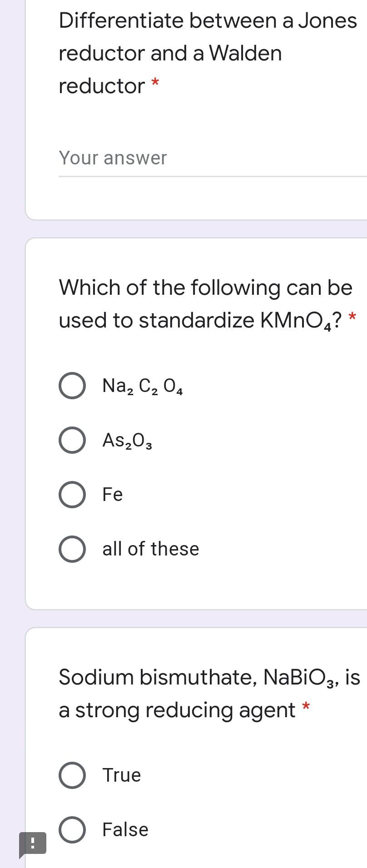Select the Fe radio button
367x868 pixels.
click(72, 494)
